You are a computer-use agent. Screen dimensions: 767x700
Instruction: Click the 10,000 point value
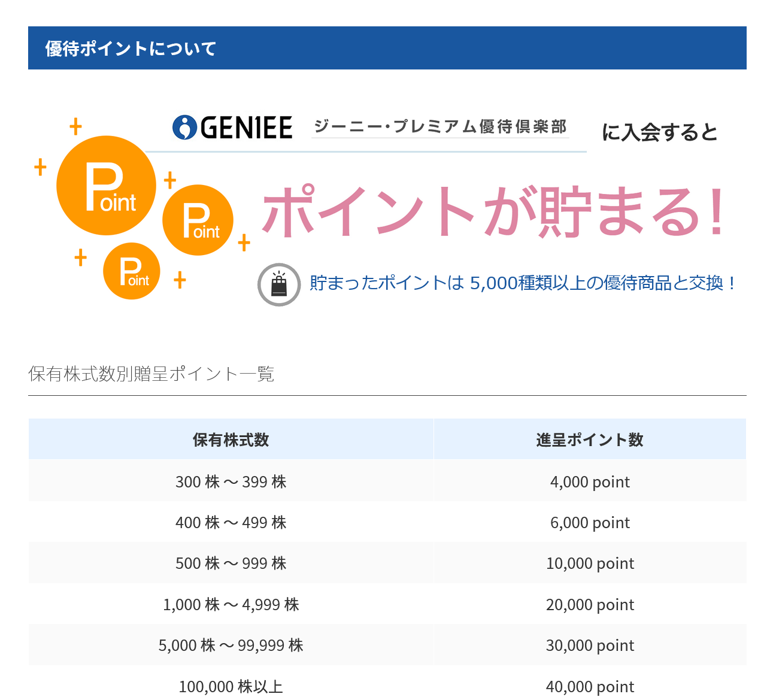coord(590,563)
